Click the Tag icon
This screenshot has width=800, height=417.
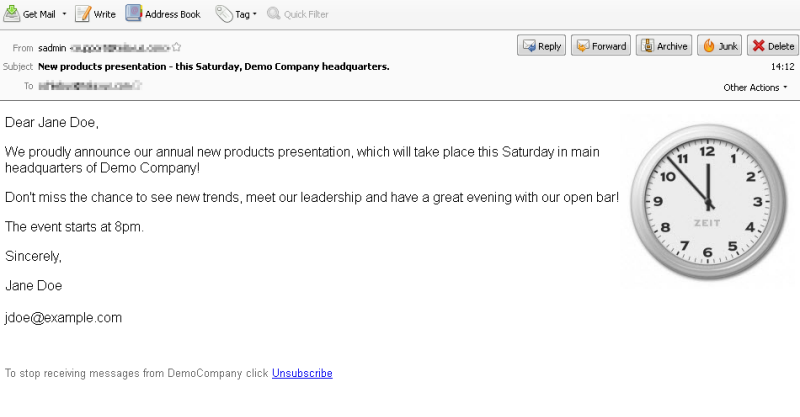(223, 14)
